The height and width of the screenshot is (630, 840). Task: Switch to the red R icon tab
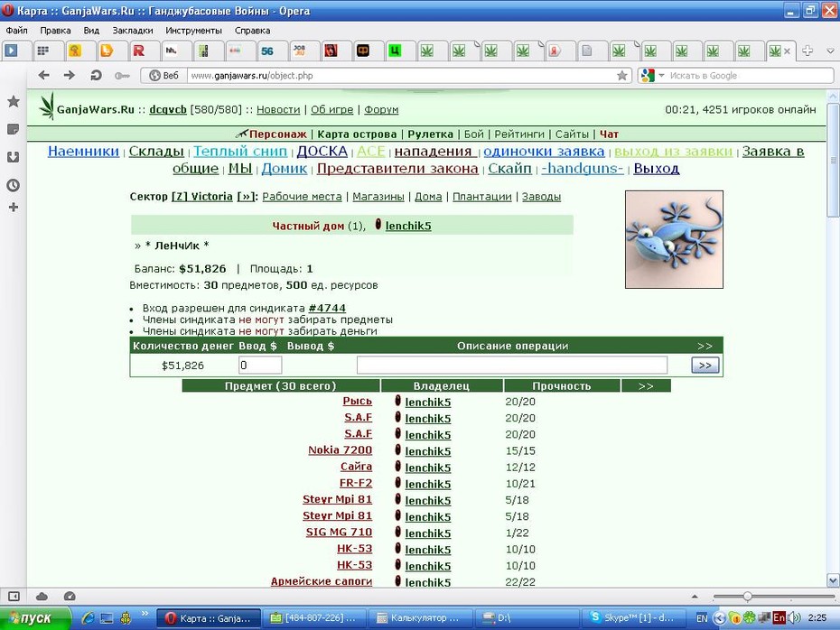[139, 51]
